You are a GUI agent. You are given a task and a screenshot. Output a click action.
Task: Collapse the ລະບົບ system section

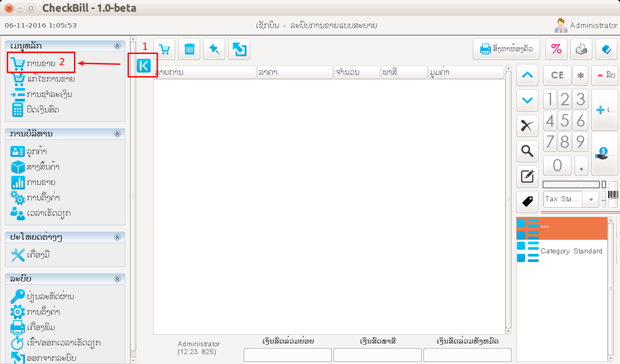[x=117, y=279]
